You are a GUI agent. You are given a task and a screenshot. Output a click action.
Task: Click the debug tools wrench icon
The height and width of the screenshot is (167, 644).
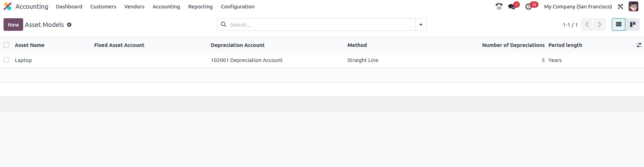pyautogui.click(x=620, y=6)
